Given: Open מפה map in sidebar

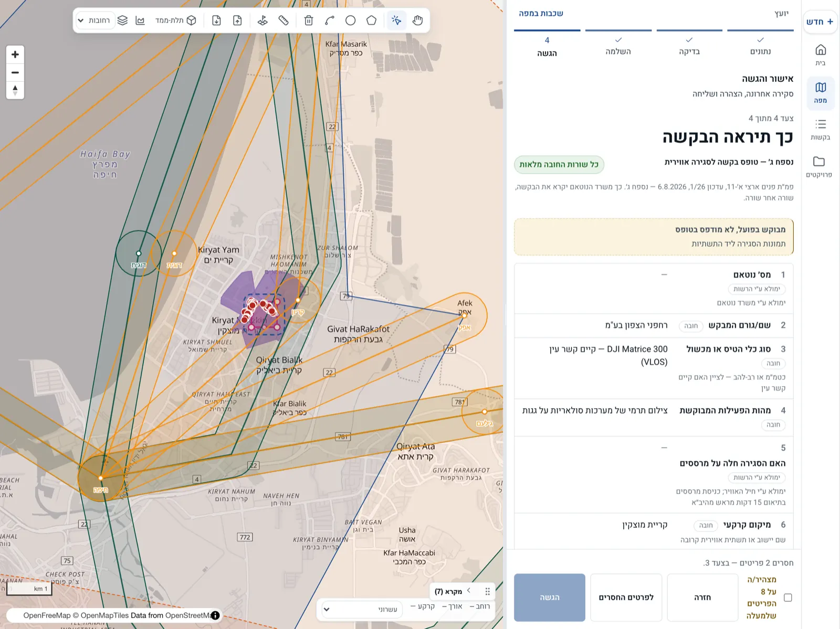Looking at the screenshot, I should [x=821, y=92].
